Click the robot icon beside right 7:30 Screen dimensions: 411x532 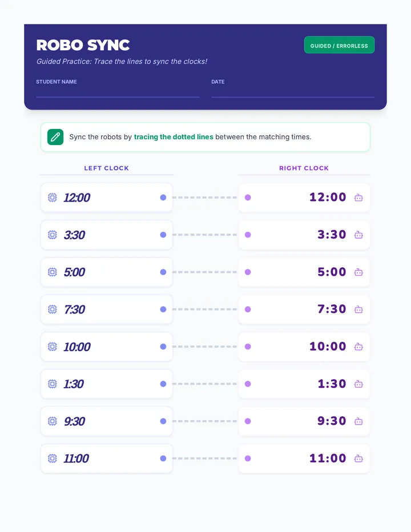coord(358,309)
